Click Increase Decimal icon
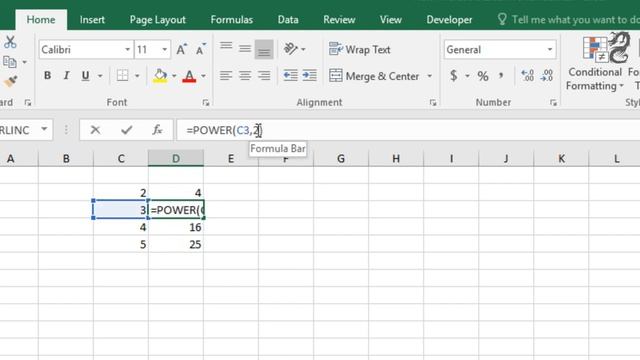The width and height of the screenshot is (640, 360). pyautogui.click(x=527, y=76)
